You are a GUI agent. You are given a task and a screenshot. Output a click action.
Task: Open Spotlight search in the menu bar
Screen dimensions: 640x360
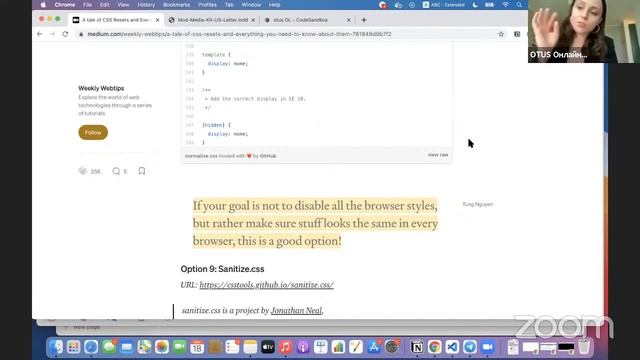coord(519,5)
